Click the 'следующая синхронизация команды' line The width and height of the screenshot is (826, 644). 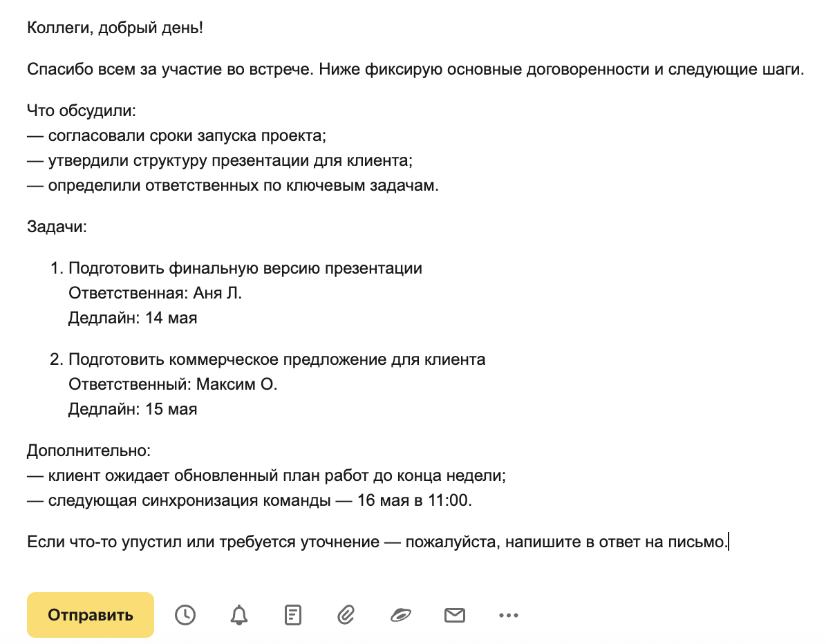click(249, 500)
